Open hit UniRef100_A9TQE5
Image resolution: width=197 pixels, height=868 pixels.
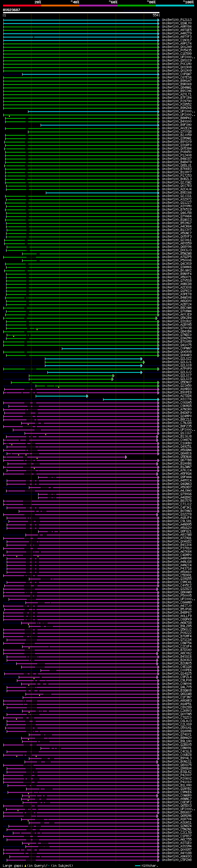(177, 30)
